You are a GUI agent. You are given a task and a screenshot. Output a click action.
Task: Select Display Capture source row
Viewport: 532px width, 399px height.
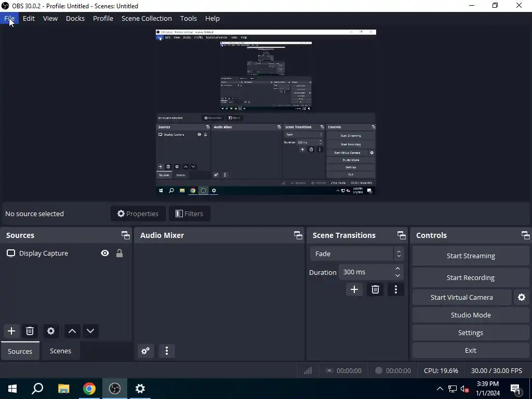tap(65, 253)
